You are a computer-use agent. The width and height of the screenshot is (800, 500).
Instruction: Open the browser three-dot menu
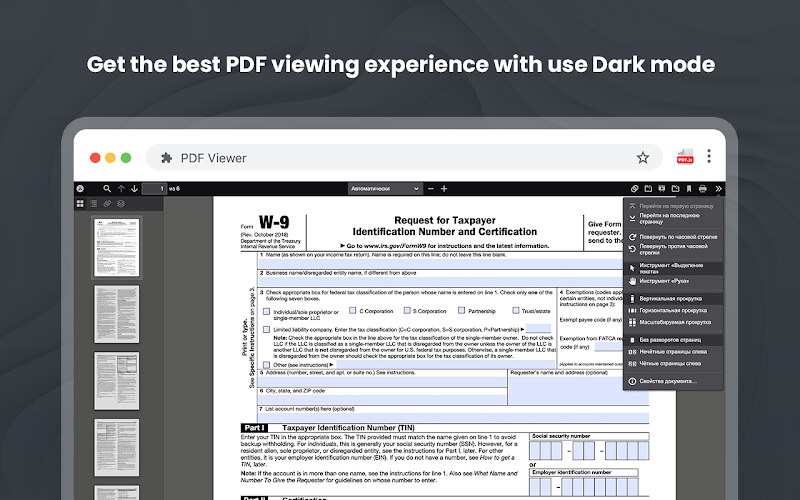pyautogui.click(x=709, y=156)
